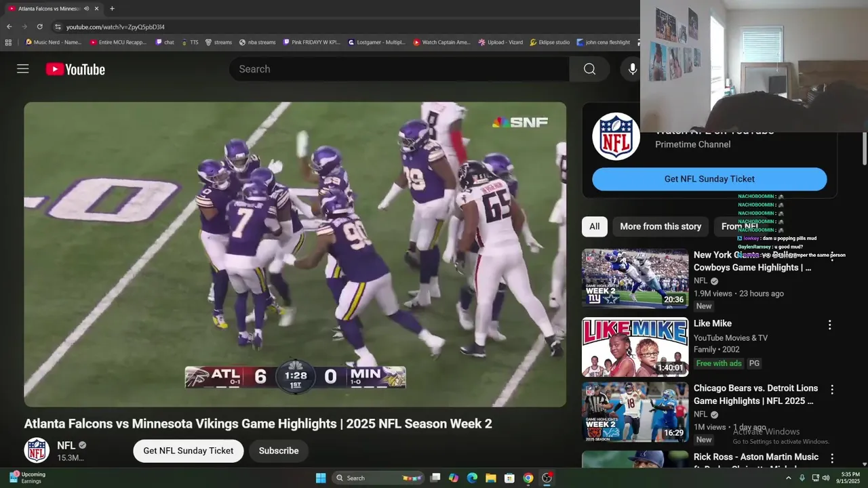Image resolution: width=868 pixels, height=488 pixels.
Task: Go to the YouTube home logo
Action: 75,69
